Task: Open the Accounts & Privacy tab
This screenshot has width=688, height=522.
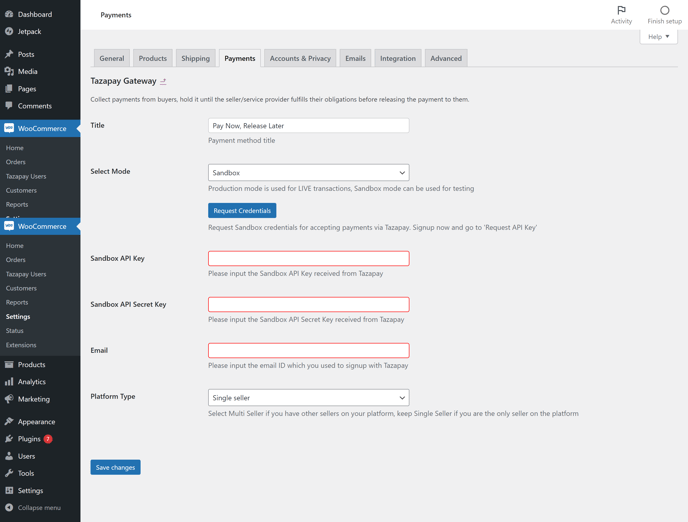Action: pos(300,58)
